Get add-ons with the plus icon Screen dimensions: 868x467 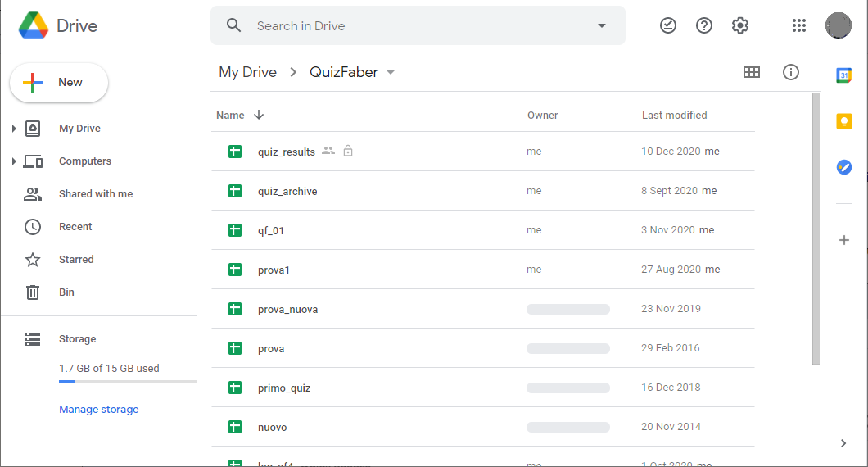coord(844,240)
